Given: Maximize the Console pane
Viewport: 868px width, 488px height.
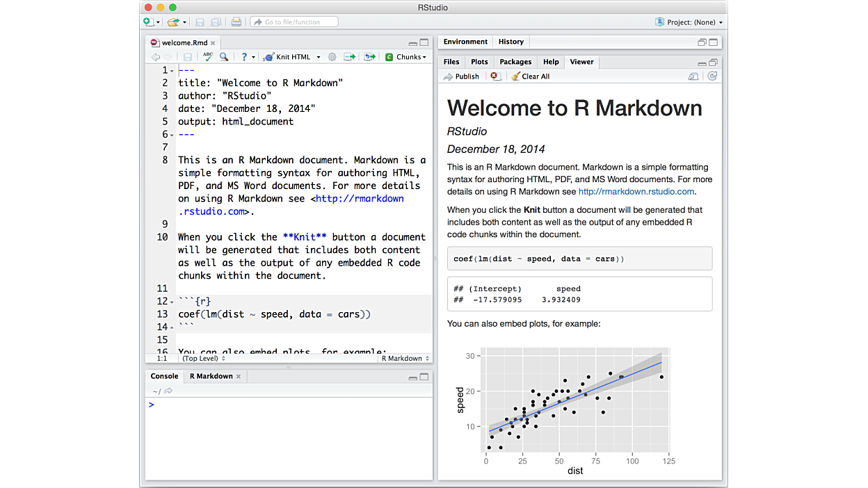Looking at the screenshot, I should point(424,377).
